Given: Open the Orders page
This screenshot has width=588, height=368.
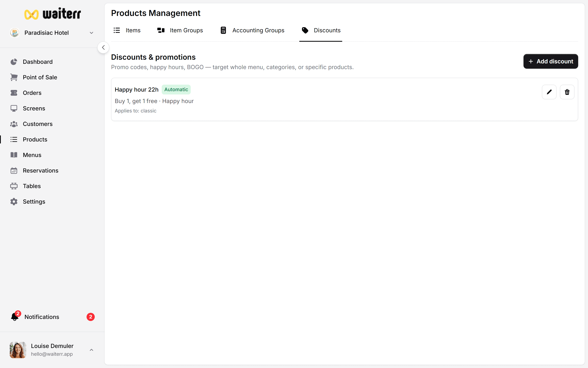Looking at the screenshot, I should (32, 93).
